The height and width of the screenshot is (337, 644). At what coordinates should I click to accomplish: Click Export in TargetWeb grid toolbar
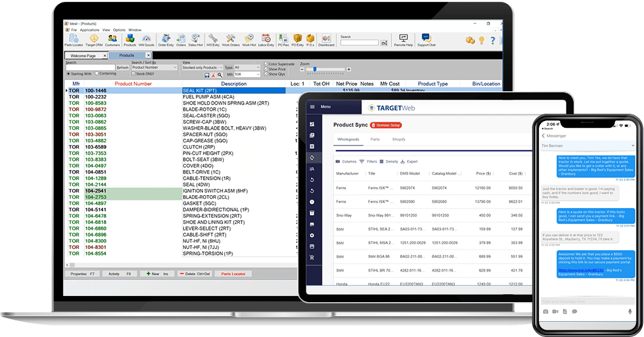coord(409,161)
